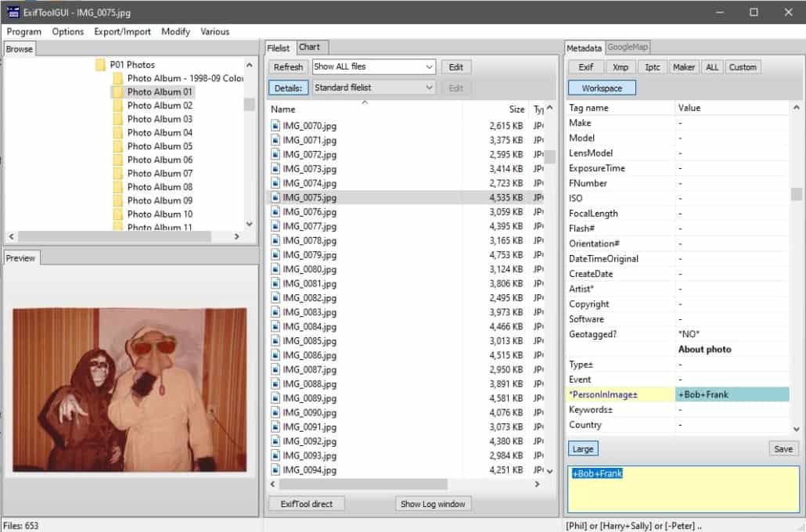Screen dimensions: 806x532
Task: Open the Iptc metadata view
Action: point(652,66)
